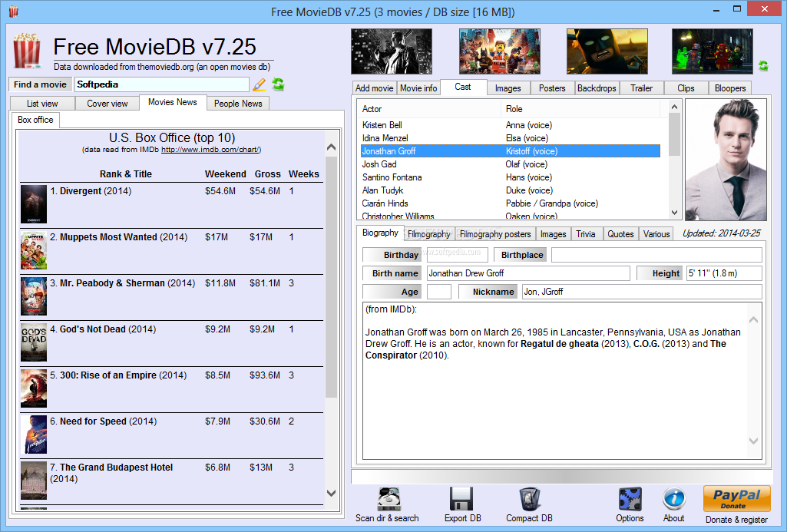Click the Need for Speed poster thumbnail
The height and width of the screenshot is (532, 787).
tap(34, 435)
